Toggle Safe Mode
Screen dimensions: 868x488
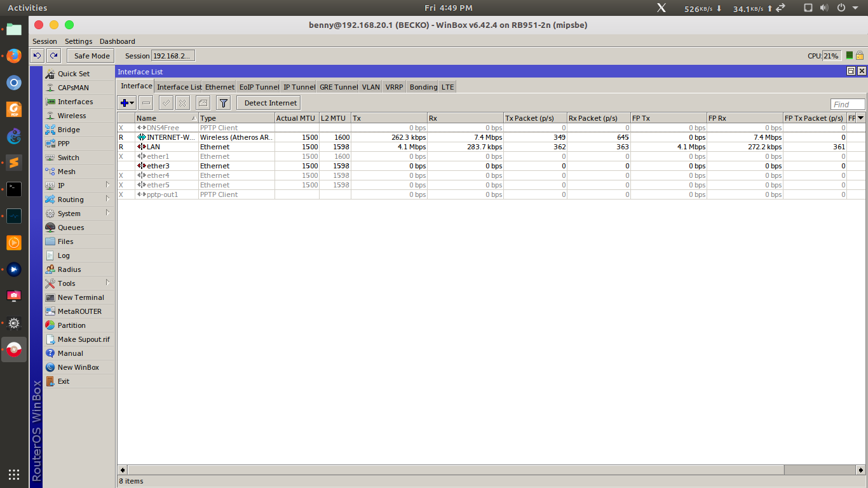coord(92,56)
